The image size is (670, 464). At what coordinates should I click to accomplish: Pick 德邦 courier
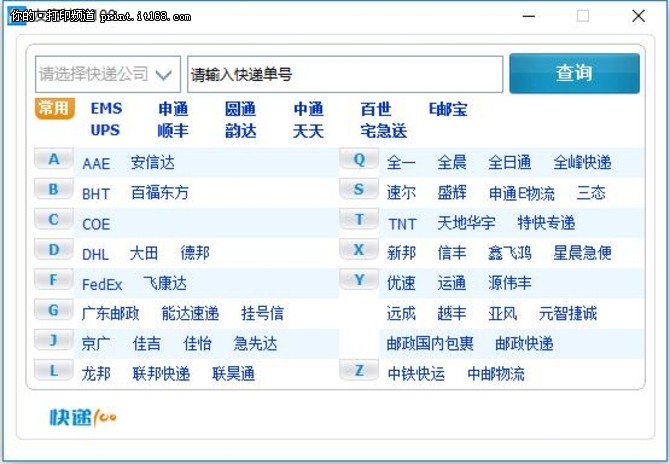click(x=195, y=253)
